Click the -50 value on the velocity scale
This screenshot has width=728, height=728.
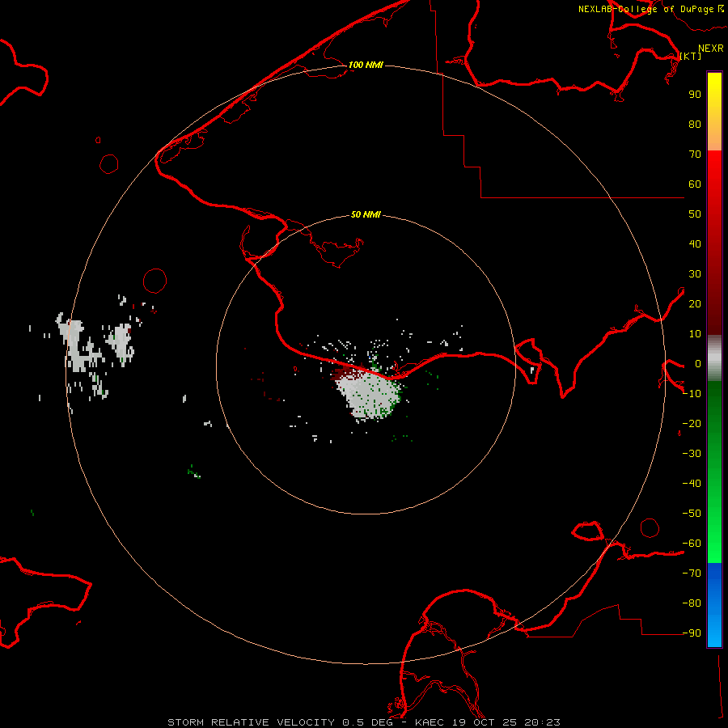(x=692, y=514)
